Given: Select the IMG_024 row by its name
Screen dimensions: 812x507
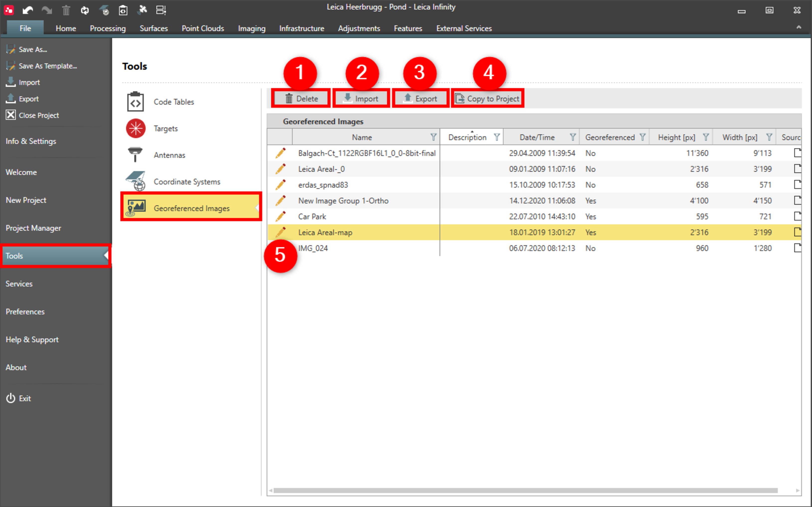Looking at the screenshot, I should [x=313, y=248].
